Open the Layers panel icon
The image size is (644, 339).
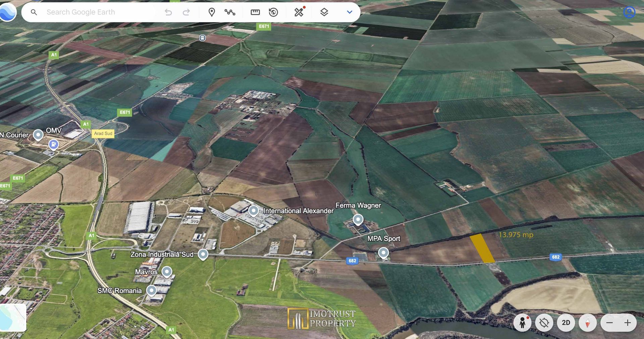point(324,12)
